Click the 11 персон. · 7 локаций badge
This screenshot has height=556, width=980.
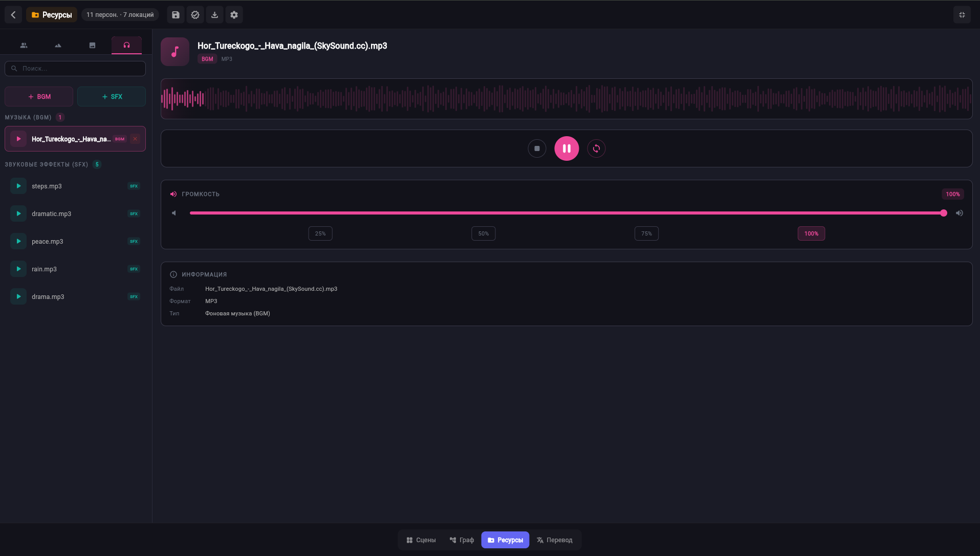click(x=120, y=15)
